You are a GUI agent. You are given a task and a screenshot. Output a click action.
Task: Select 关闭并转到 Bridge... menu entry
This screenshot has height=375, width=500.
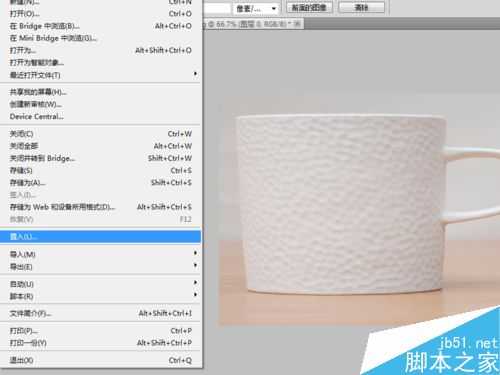100,158
